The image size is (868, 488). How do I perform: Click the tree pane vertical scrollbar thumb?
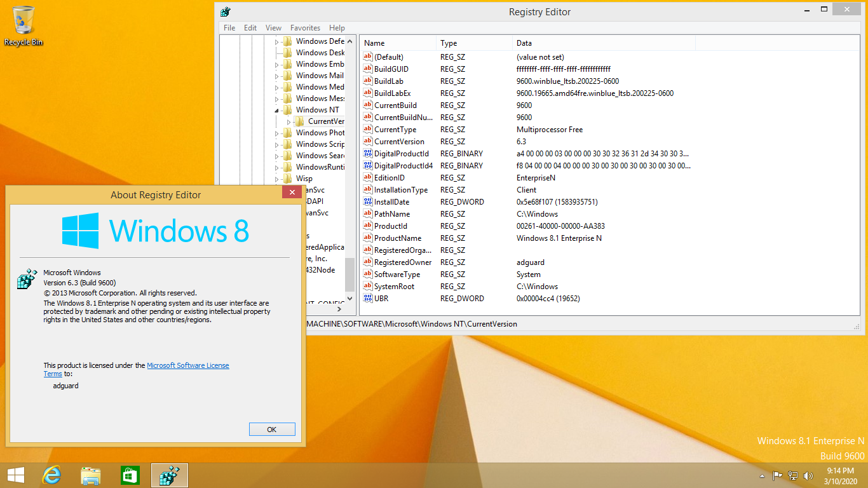click(x=350, y=274)
